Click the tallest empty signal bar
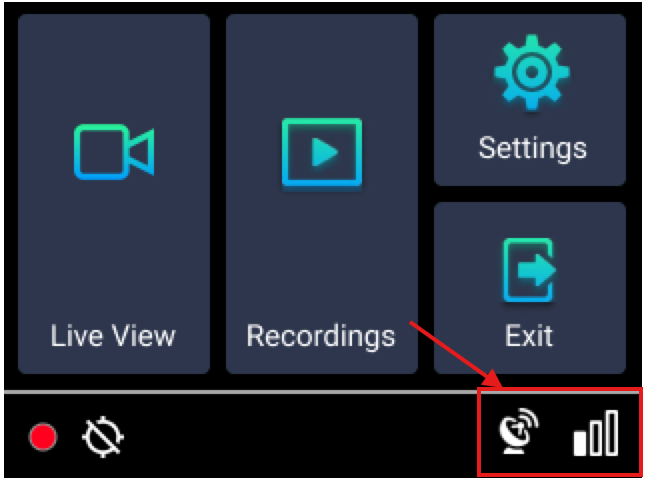This screenshot has height=482, width=646. 612,433
